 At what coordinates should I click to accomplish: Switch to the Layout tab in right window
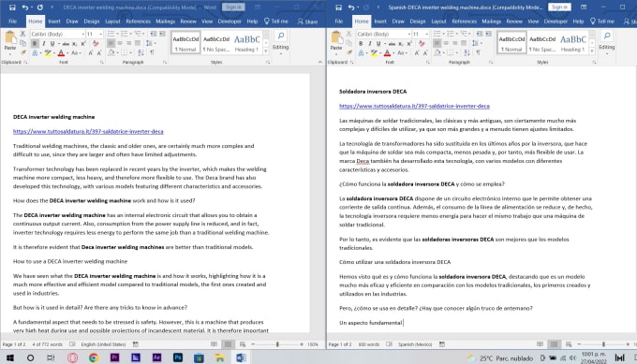438,22
